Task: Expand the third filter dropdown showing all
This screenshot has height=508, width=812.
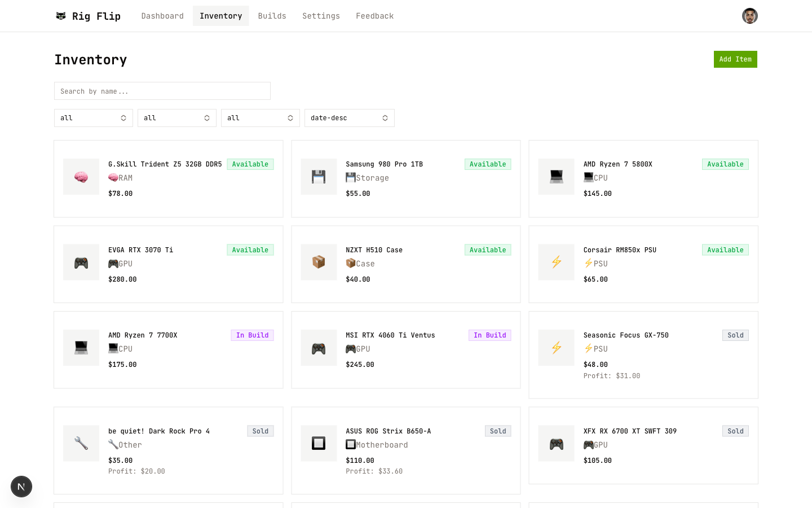Action: coord(261,118)
